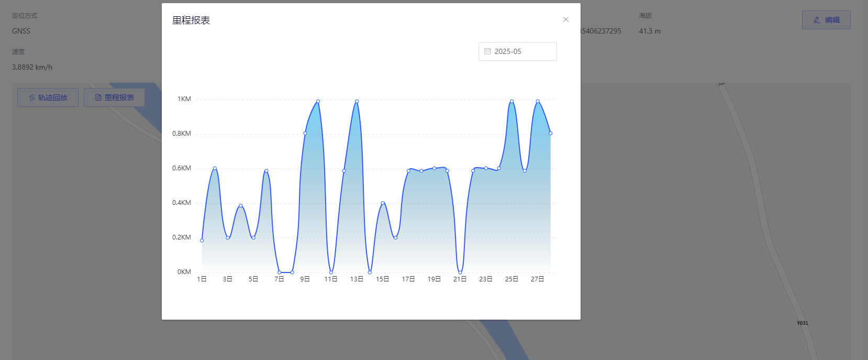Click the 轨迹回放 button
This screenshot has width=868, height=360.
click(x=48, y=97)
